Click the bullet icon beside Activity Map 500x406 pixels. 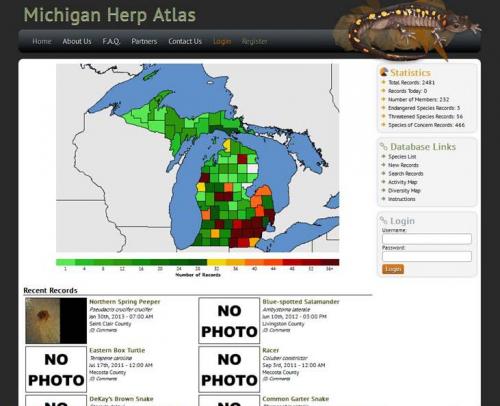pos(383,182)
